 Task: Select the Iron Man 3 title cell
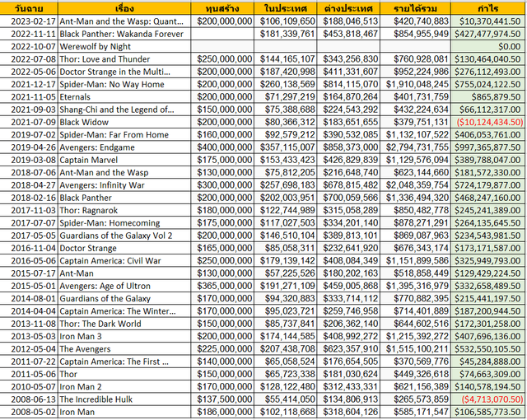(124, 336)
